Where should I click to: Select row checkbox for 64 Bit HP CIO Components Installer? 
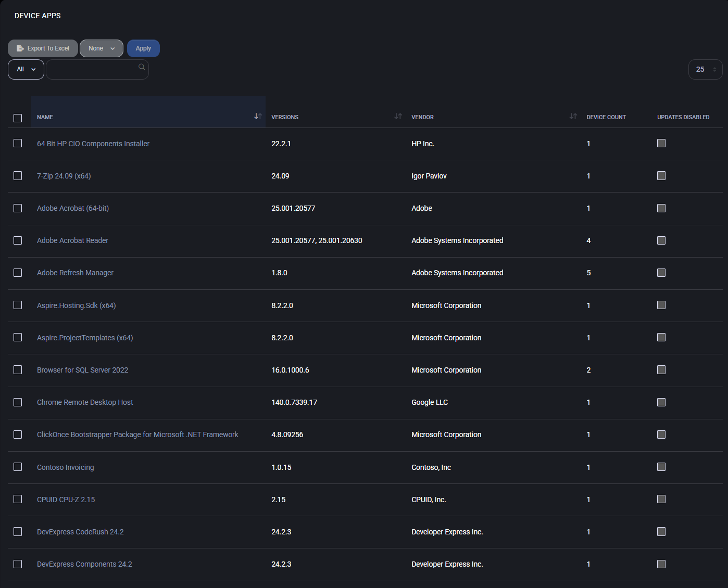[18, 143]
